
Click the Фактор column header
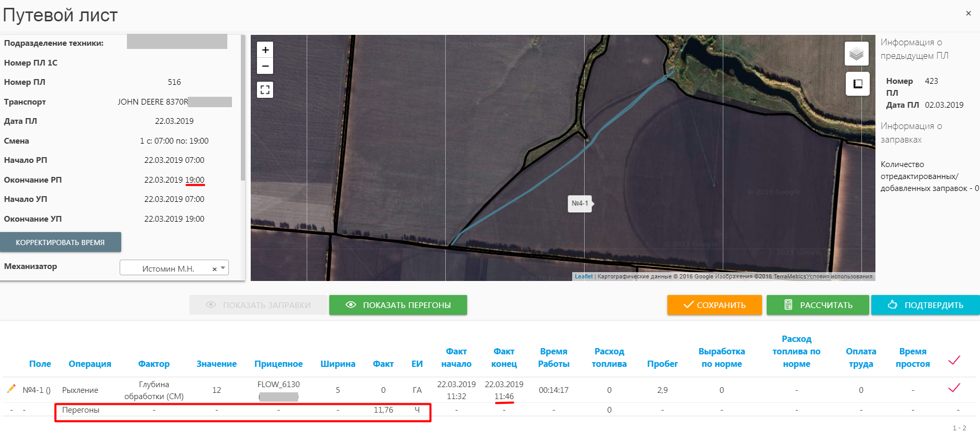[x=154, y=364]
